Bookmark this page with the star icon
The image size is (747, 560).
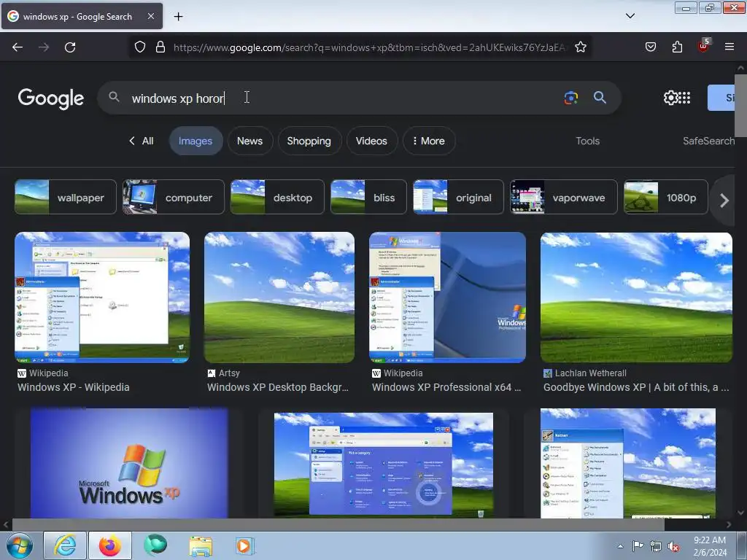[x=580, y=47]
